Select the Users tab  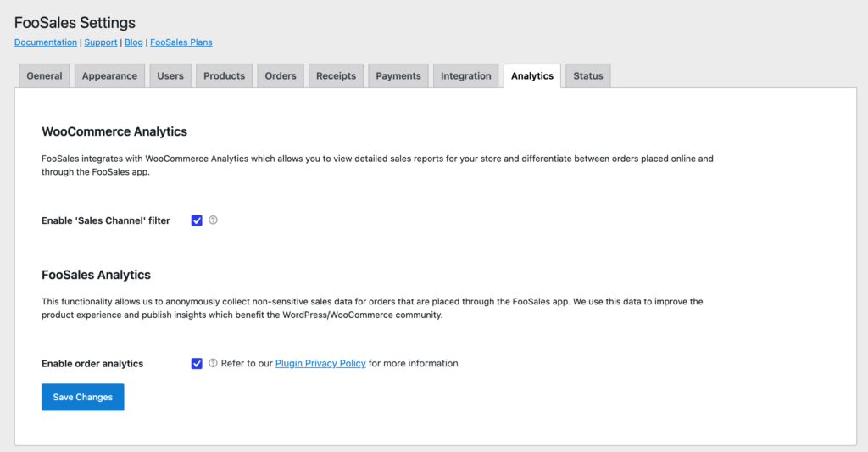pos(170,75)
